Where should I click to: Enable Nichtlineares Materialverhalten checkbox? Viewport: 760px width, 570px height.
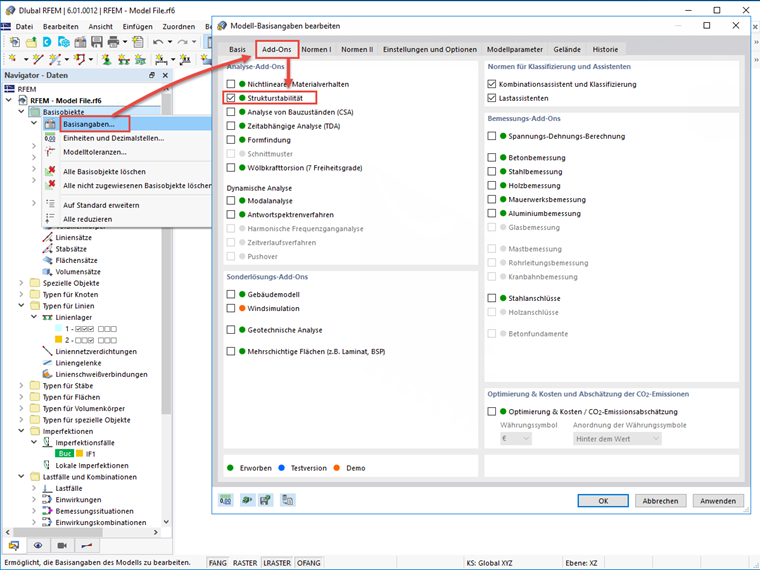coord(231,84)
